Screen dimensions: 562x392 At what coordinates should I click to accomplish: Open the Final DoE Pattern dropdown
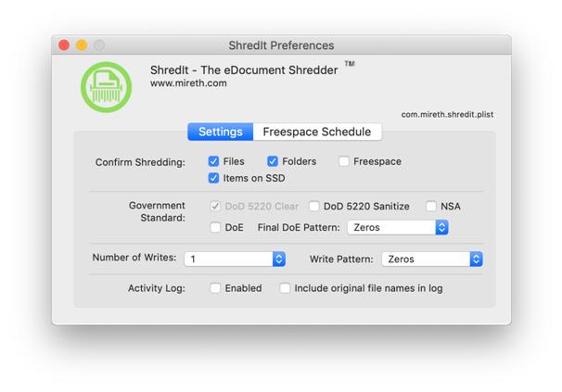click(398, 227)
